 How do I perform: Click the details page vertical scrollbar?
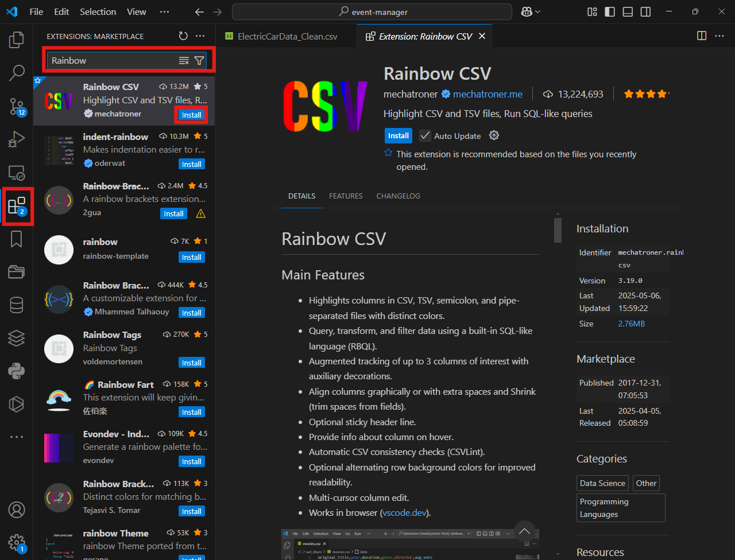coord(557,231)
